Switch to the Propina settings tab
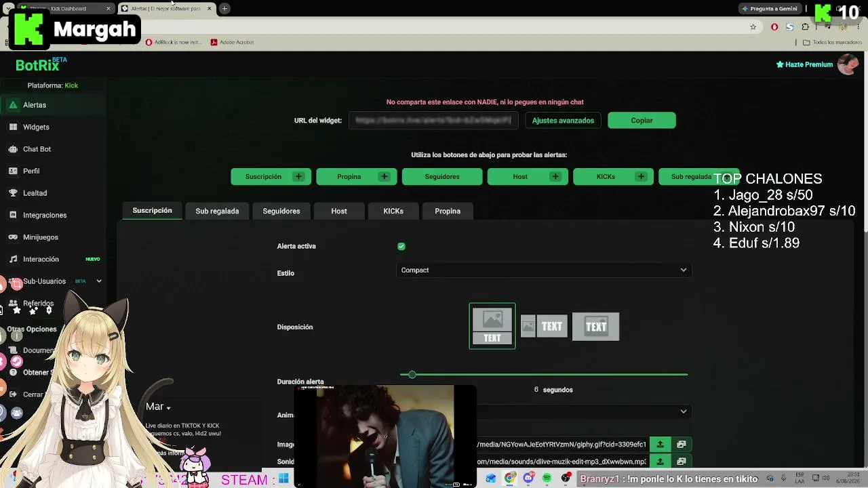868x488 pixels. tap(448, 211)
